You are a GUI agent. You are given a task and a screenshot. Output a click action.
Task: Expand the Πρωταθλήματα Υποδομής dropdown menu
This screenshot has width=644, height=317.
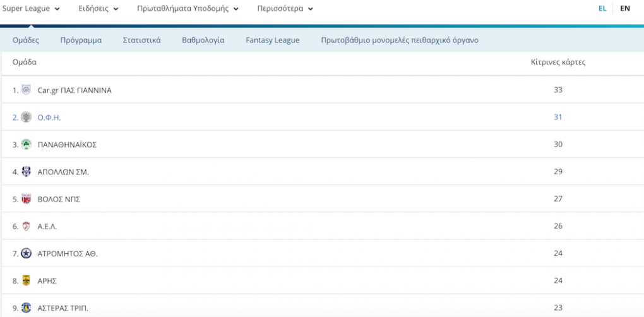coord(188,9)
